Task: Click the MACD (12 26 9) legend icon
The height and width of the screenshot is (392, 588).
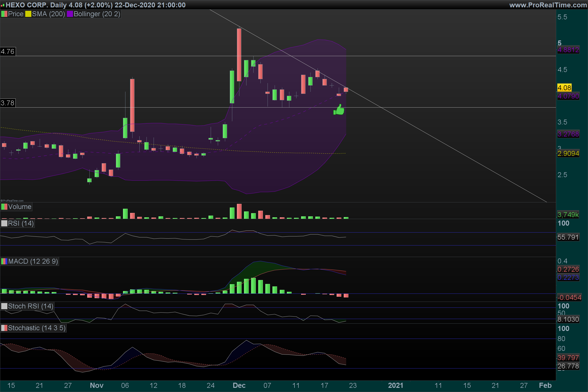Action: click(4, 261)
